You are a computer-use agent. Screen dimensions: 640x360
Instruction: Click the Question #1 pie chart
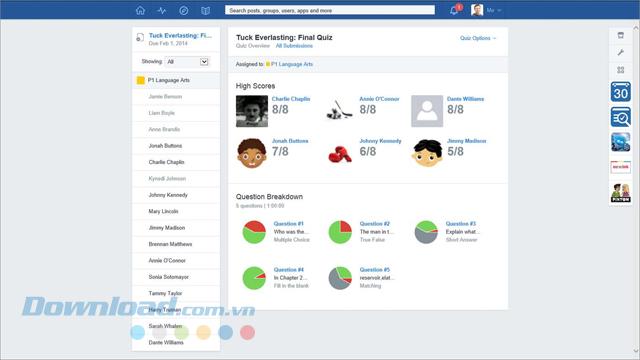[x=254, y=232]
